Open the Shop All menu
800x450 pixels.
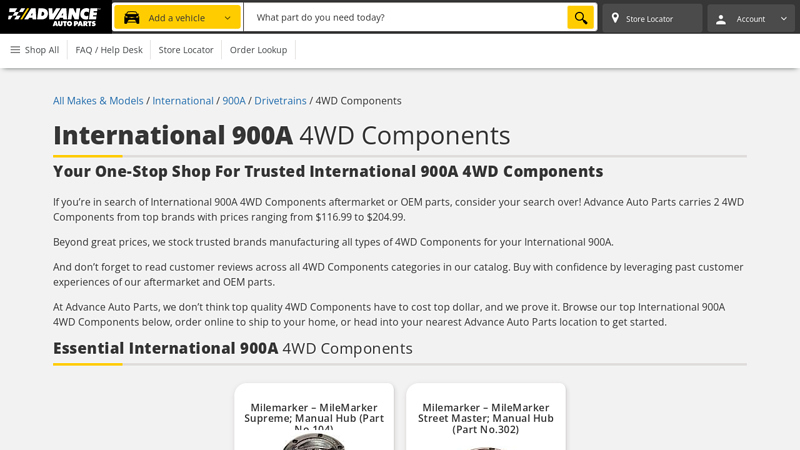click(35, 49)
